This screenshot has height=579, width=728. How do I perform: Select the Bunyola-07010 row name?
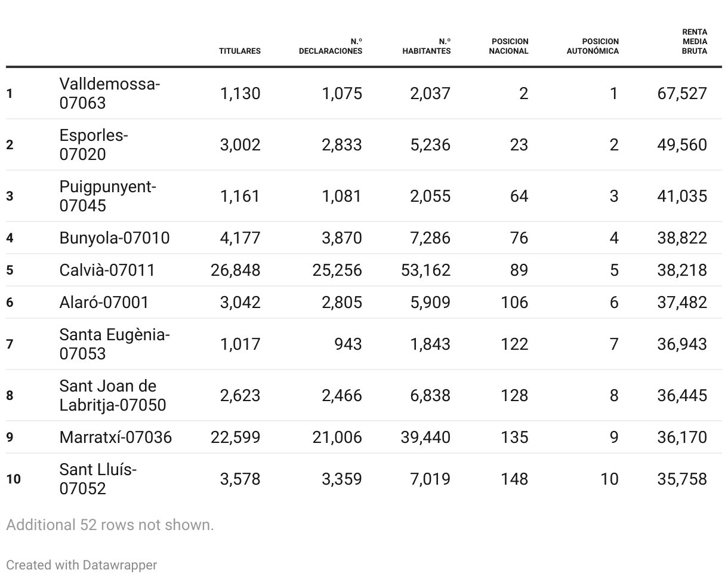(115, 238)
